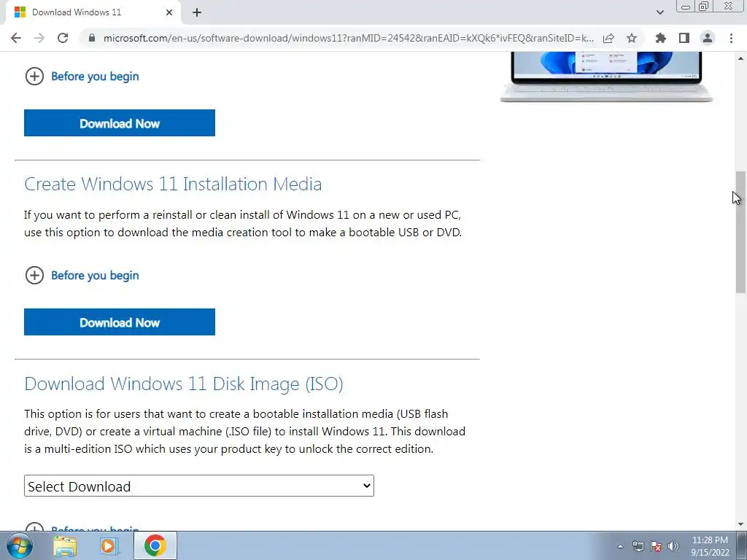Viewport: 747px width, 560px height.
Task: Reload the current page
Action: coord(63,38)
